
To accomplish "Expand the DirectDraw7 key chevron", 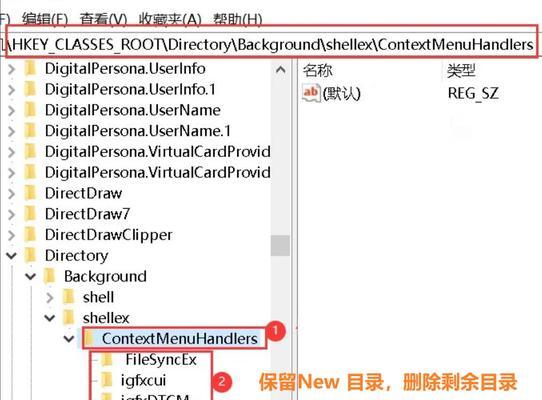I will (11, 214).
